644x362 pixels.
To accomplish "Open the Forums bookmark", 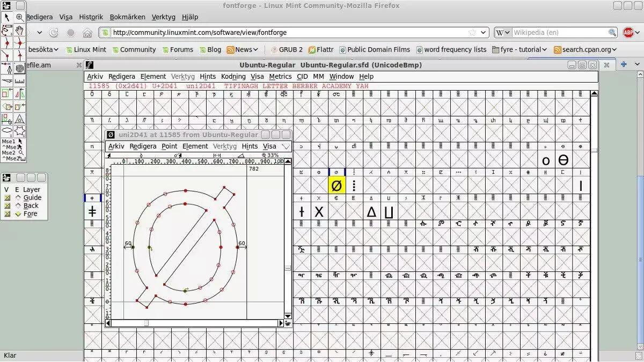I will [178, 50].
